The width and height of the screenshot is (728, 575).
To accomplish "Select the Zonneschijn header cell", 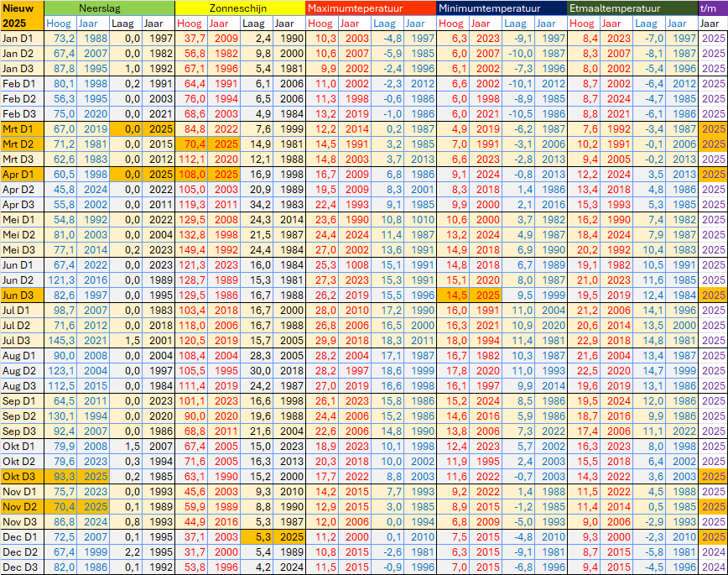I will 240,8.
